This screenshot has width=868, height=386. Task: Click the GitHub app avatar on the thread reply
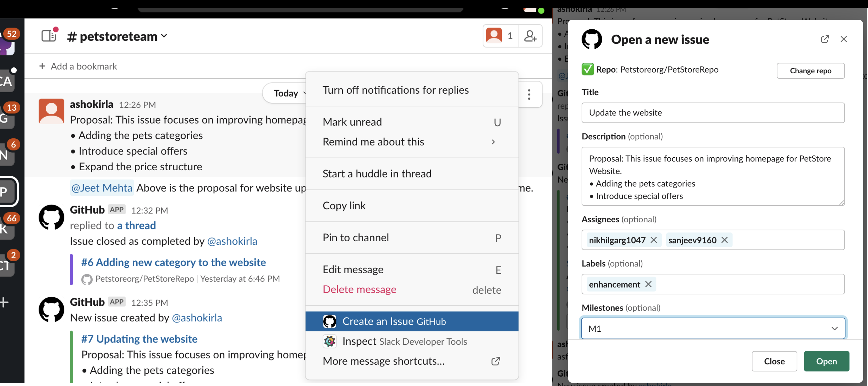click(51, 217)
